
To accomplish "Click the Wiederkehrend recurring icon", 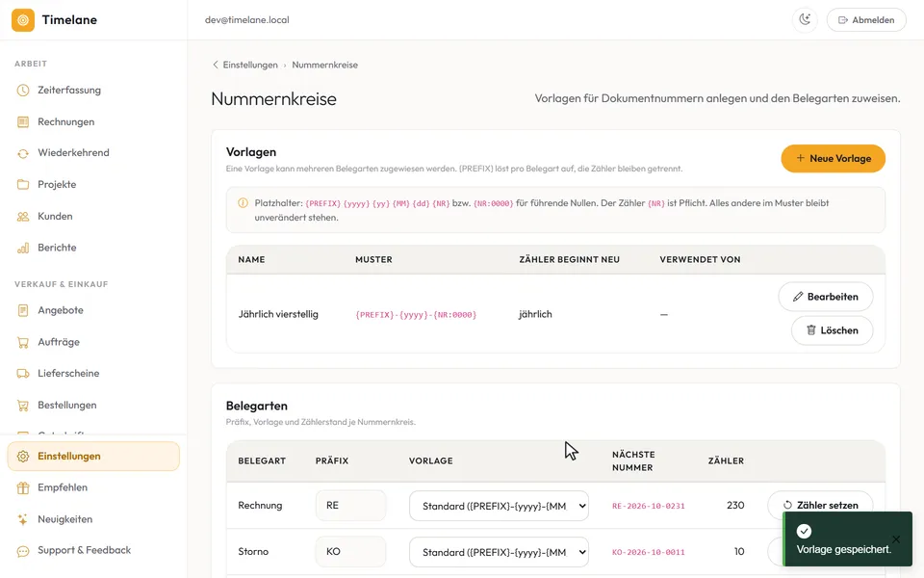I will point(23,153).
